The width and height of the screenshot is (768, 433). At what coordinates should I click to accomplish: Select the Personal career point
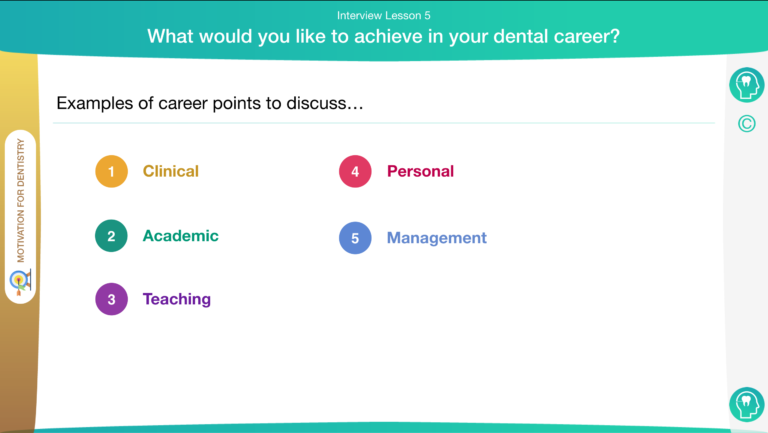pos(420,171)
